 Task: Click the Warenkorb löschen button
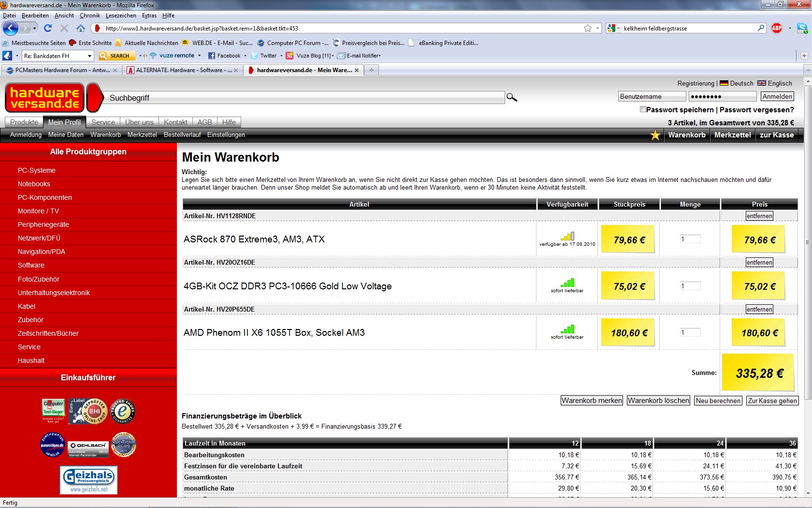[658, 401]
